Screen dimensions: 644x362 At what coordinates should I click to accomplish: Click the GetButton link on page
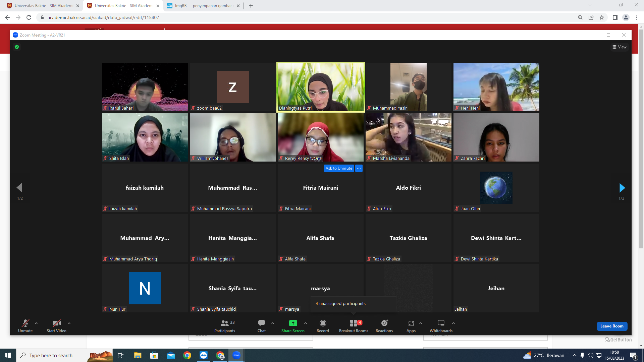coord(618,340)
